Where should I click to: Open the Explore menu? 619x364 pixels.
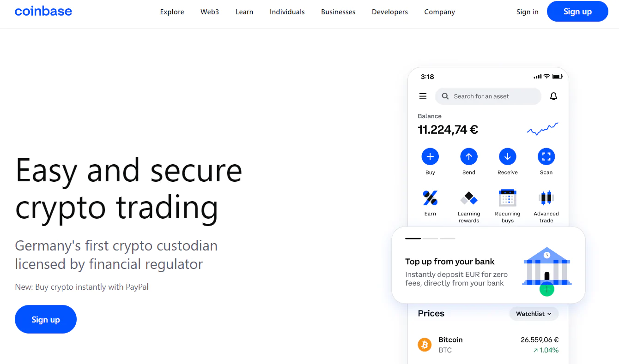tap(172, 12)
